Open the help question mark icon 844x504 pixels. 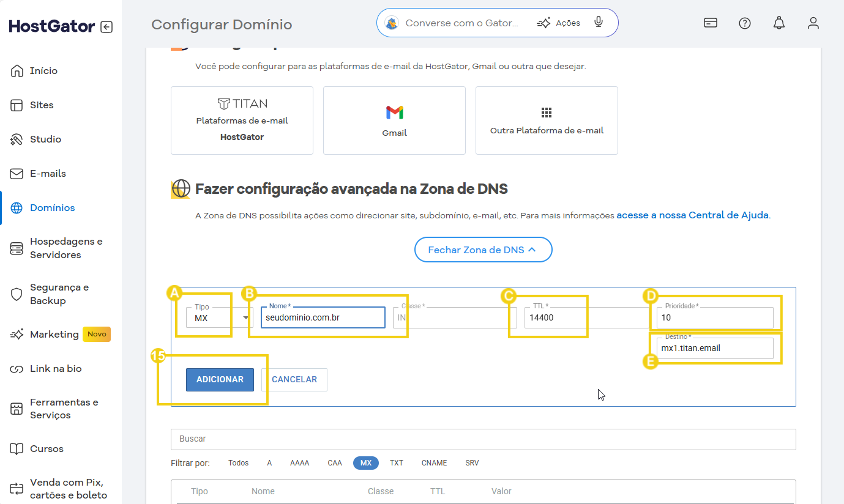pyautogui.click(x=744, y=23)
